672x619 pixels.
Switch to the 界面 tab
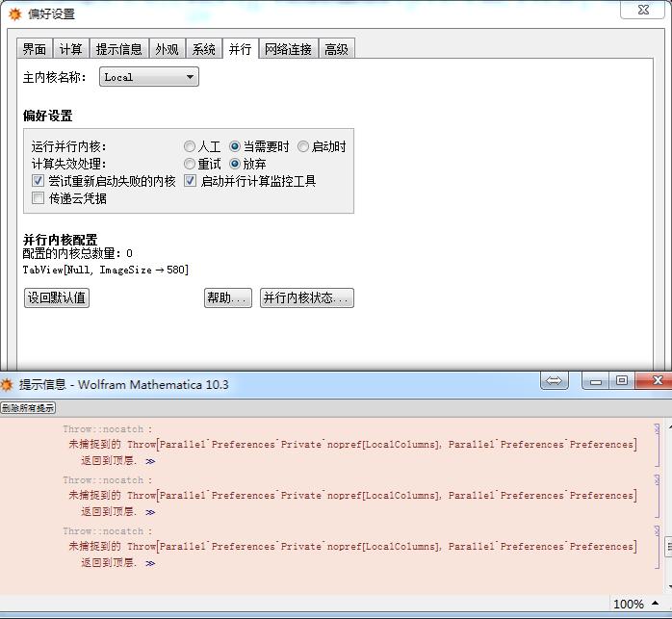click(x=35, y=49)
